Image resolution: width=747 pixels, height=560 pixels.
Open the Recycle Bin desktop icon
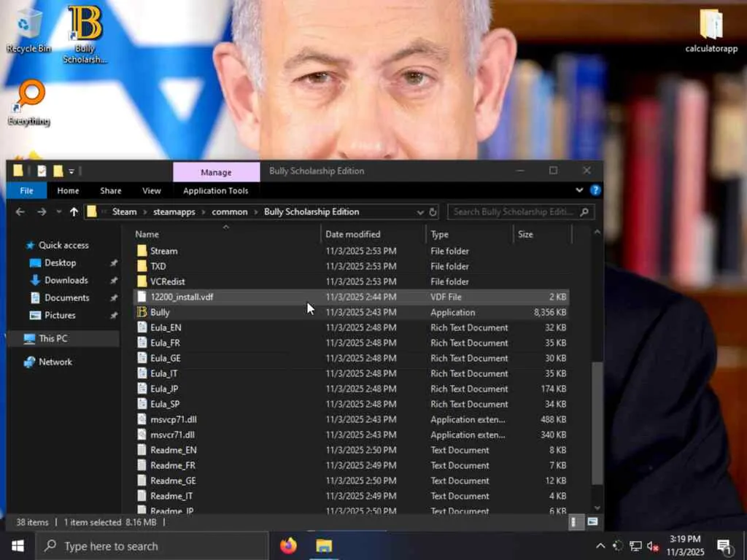pos(28,29)
